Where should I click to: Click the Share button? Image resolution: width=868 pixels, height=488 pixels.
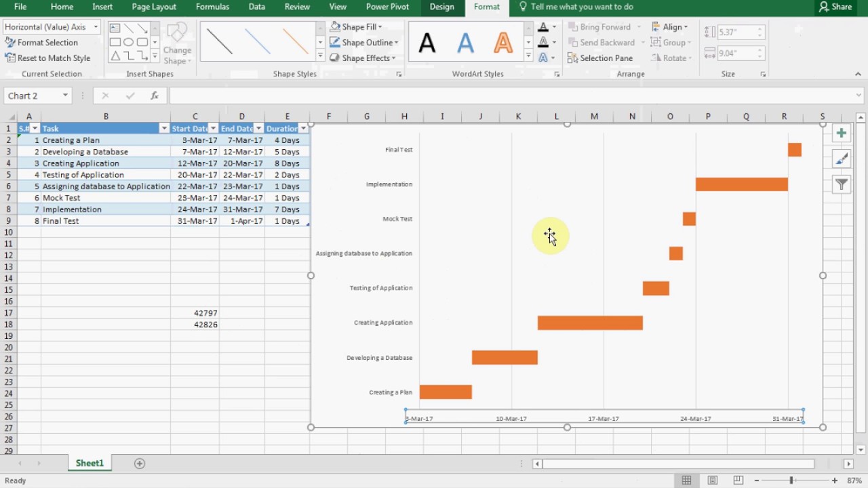point(835,7)
